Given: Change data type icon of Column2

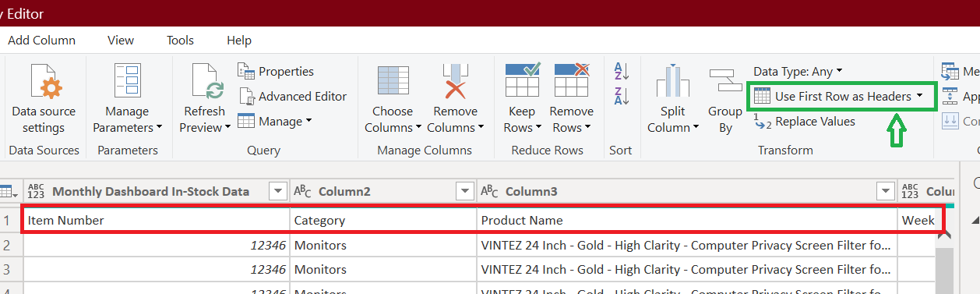Looking at the screenshot, I should [302, 191].
